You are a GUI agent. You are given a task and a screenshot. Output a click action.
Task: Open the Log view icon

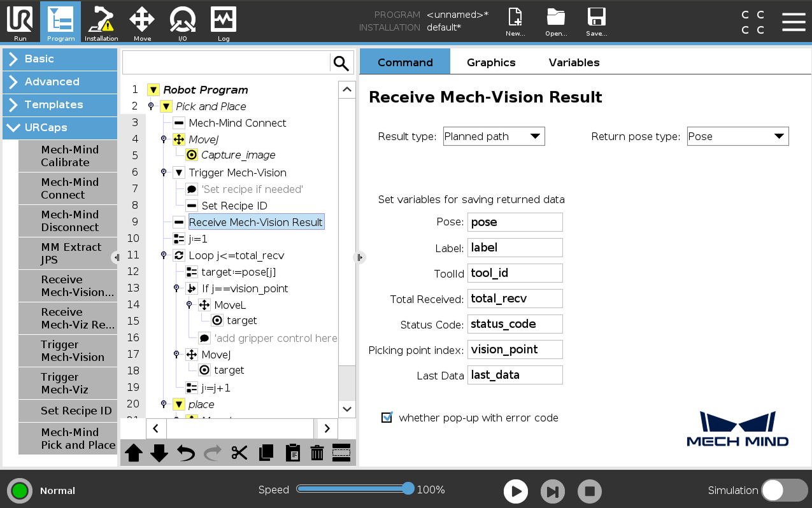point(223,22)
